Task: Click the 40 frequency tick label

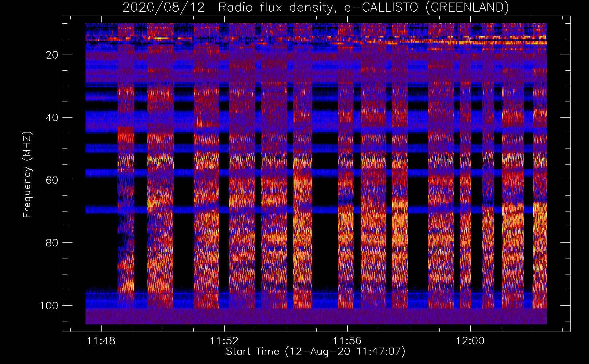Action: coord(52,118)
